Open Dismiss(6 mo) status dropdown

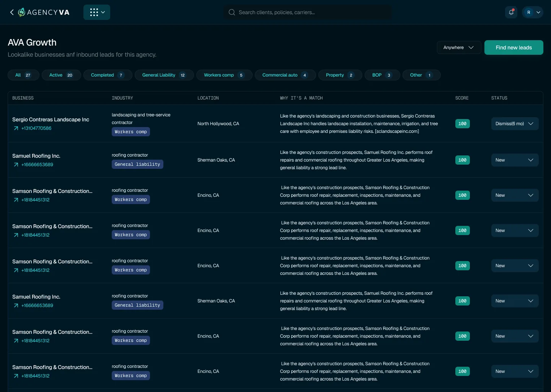point(515,124)
